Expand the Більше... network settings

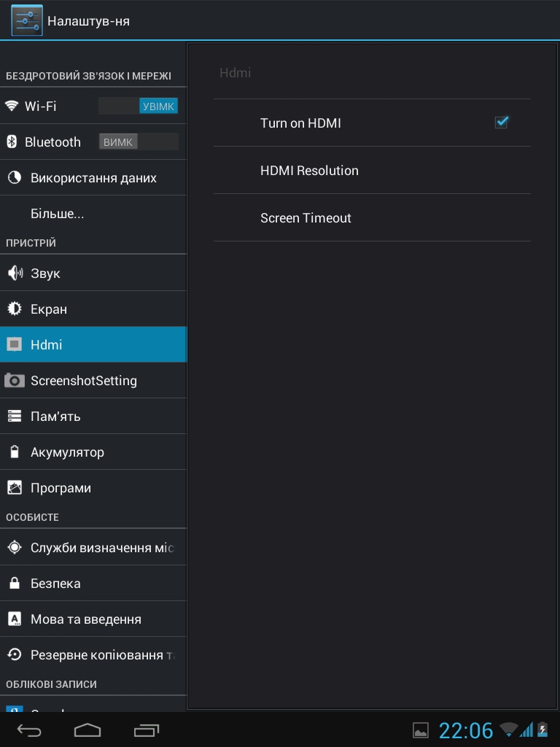[x=58, y=214]
